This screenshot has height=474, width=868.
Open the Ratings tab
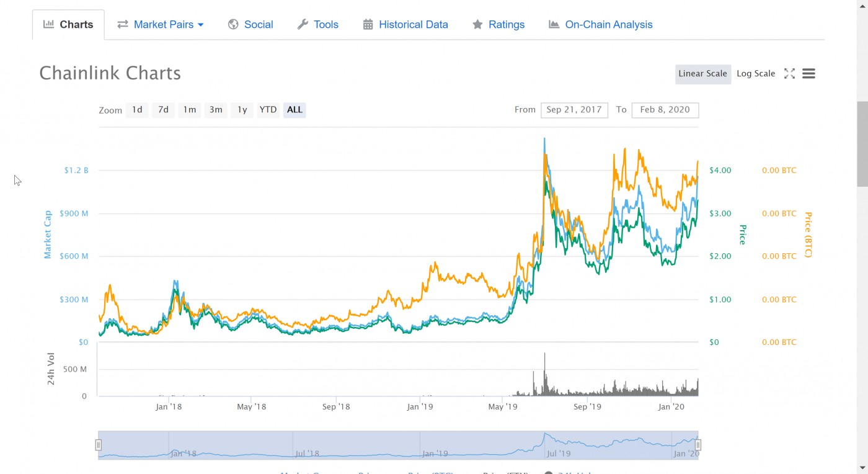(498, 25)
